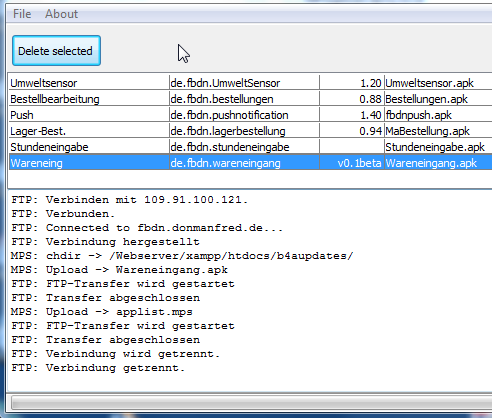Screen dimensions: 492x418
Task: Click package cell de.fbdn.wareneingang
Action: click(x=244, y=163)
